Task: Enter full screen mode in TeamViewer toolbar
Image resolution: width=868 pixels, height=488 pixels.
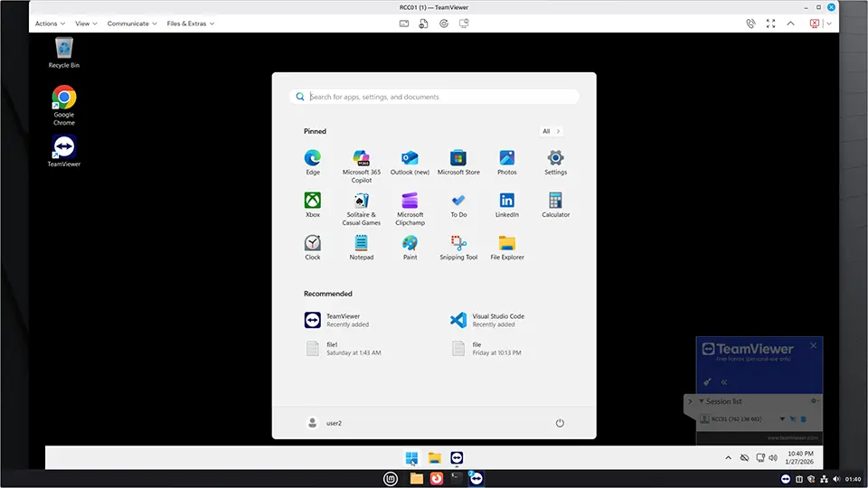Action: click(770, 23)
